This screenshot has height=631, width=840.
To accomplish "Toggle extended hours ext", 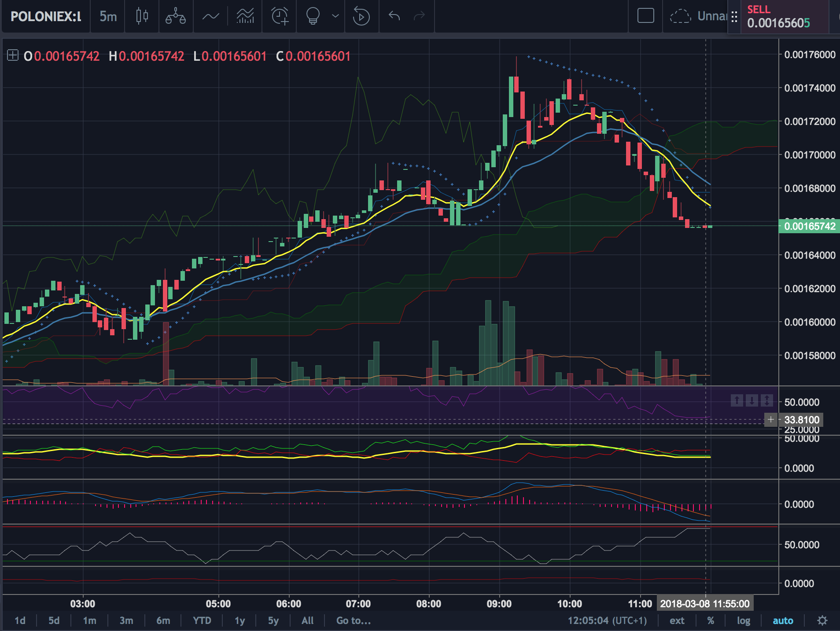I will click(677, 620).
